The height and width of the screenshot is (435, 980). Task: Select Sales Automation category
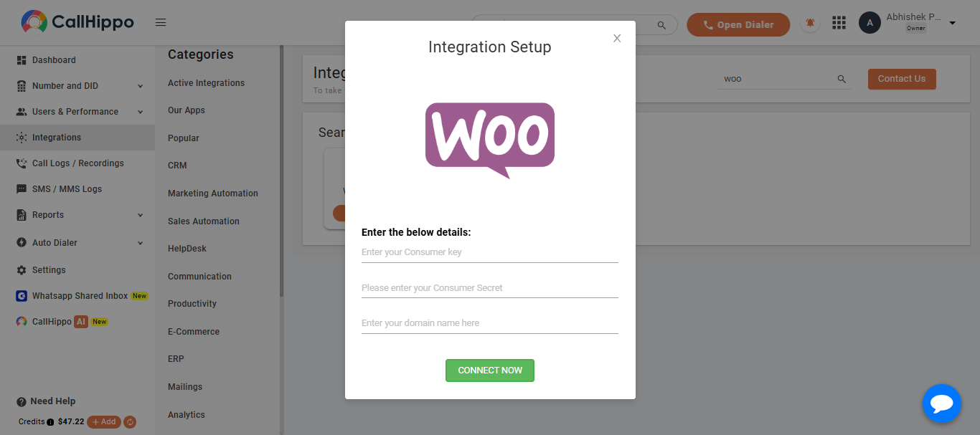204,221
